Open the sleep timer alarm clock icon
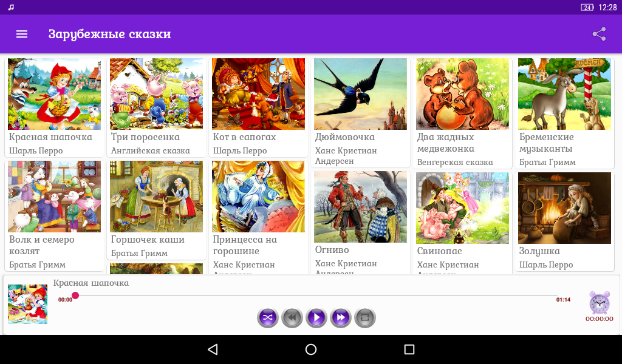This screenshot has height=364, width=622. point(599,303)
